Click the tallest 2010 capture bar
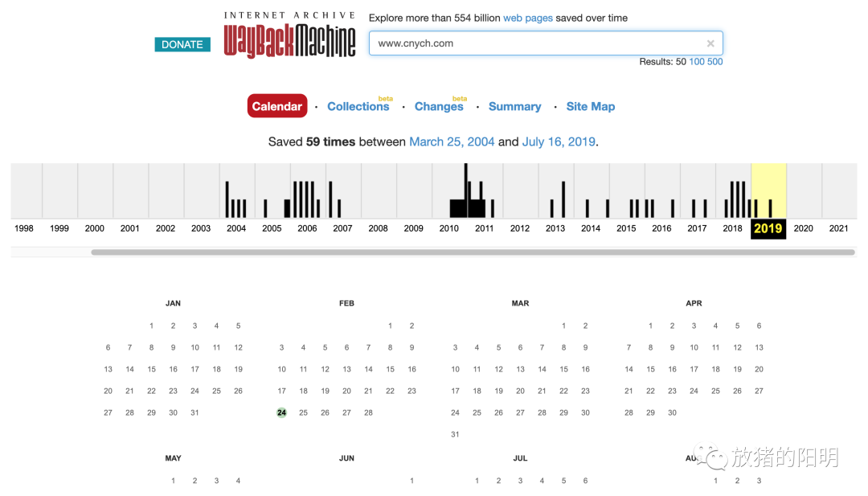The image size is (868, 496). 465,190
